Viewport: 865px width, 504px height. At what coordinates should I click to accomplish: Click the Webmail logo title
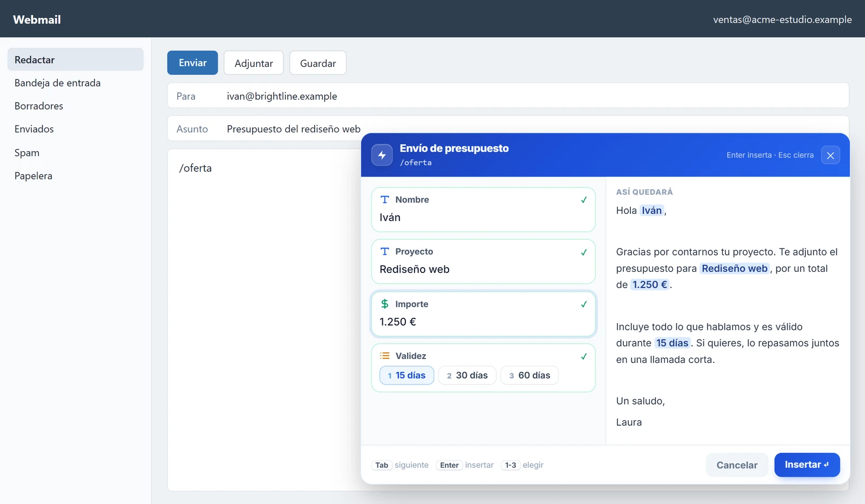(x=37, y=19)
